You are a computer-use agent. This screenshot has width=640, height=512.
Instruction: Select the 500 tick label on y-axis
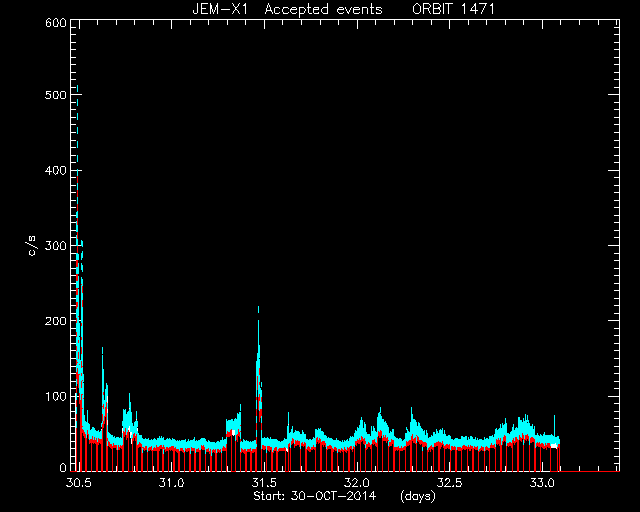point(56,95)
